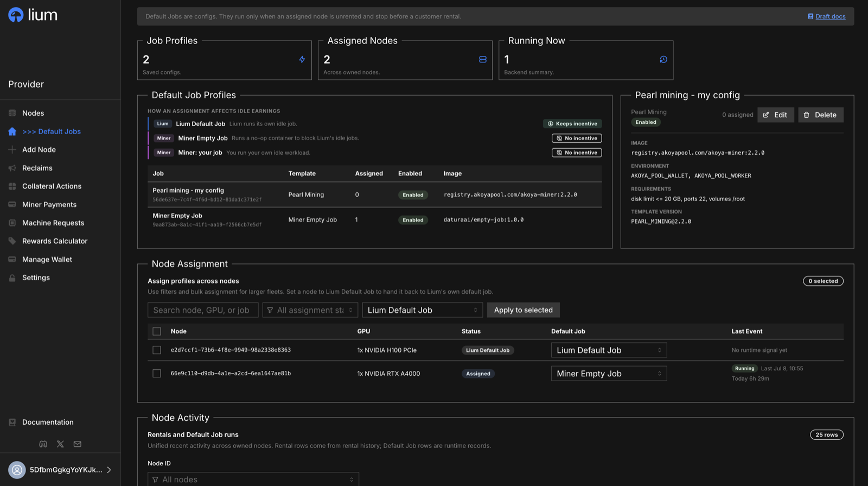Click image registry.akoyapool.com/akoya-miner:2.2.0 in table

[510, 194]
